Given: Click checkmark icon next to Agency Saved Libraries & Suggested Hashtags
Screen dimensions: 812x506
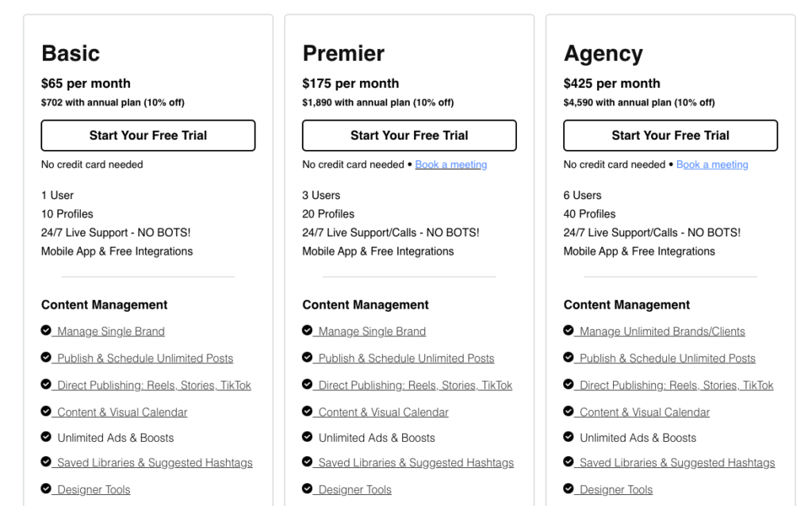Looking at the screenshot, I should [568, 461].
